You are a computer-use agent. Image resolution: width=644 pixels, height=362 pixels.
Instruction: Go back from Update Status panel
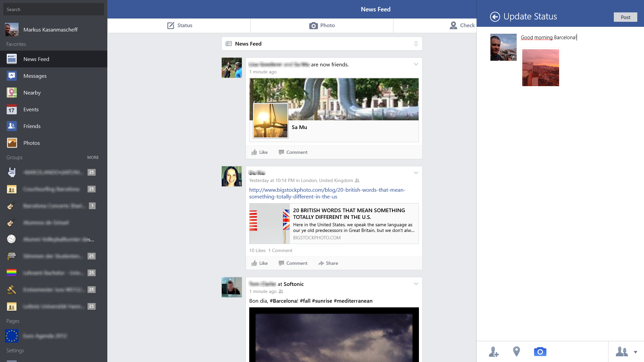tap(495, 16)
